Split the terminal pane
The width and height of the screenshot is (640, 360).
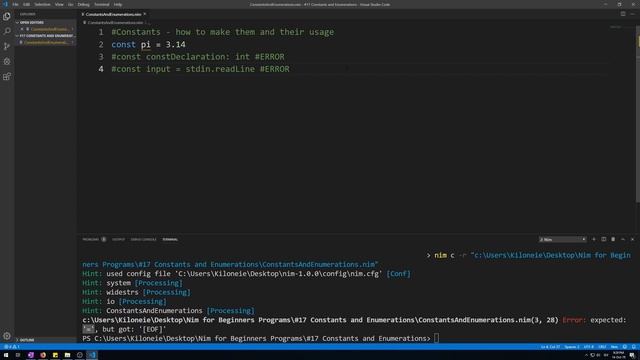(604, 239)
